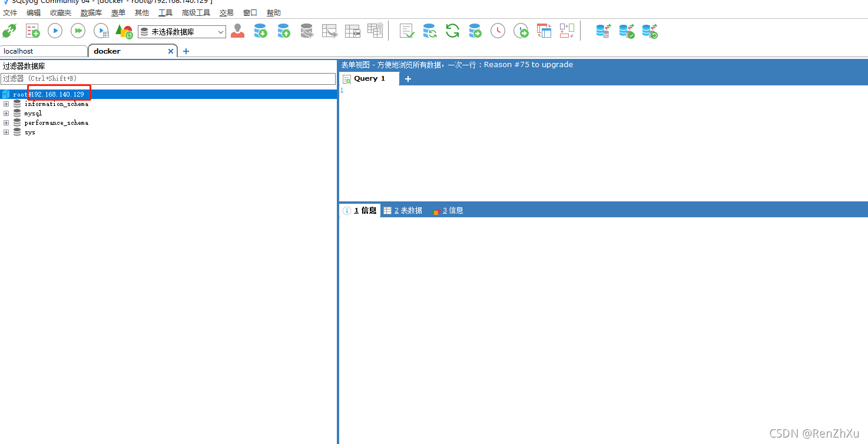Click the colored boxes with arrows icon

click(566, 31)
